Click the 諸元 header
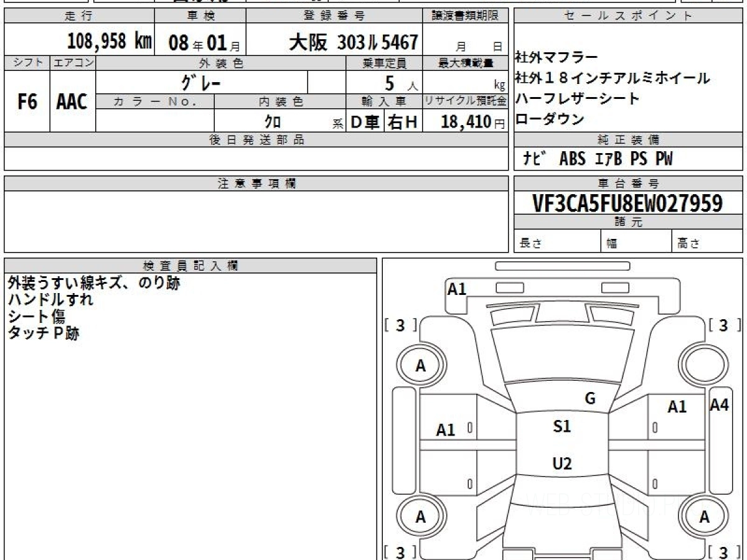This screenshot has height=560, width=747. tap(628, 222)
